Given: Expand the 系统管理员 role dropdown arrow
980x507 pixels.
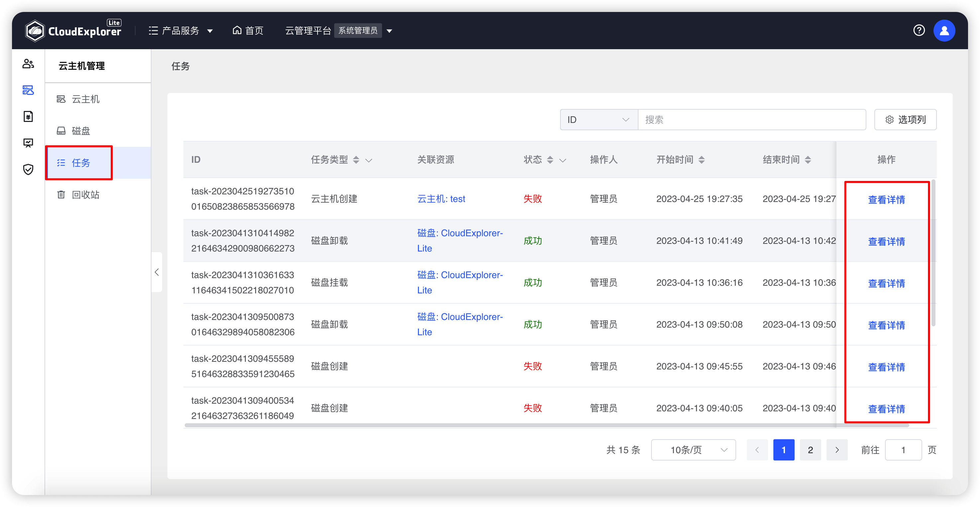Looking at the screenshot, I should [x=389, y=31].
